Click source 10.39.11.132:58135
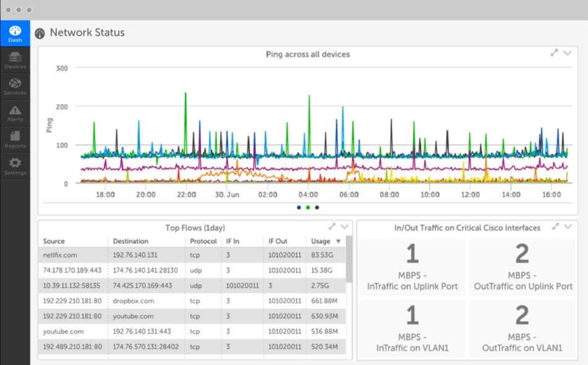Viewport: 588px width, 365px height. (x=71, y=286)
